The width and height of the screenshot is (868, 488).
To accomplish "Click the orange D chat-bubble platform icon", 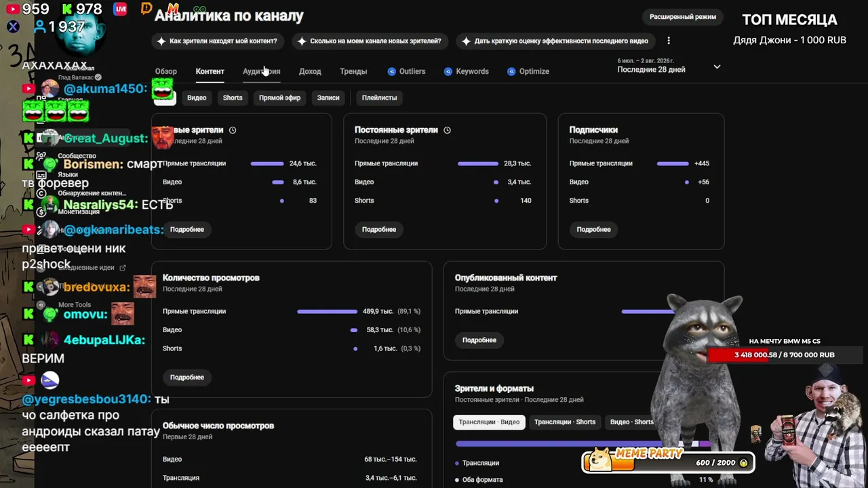I will 146,8.
